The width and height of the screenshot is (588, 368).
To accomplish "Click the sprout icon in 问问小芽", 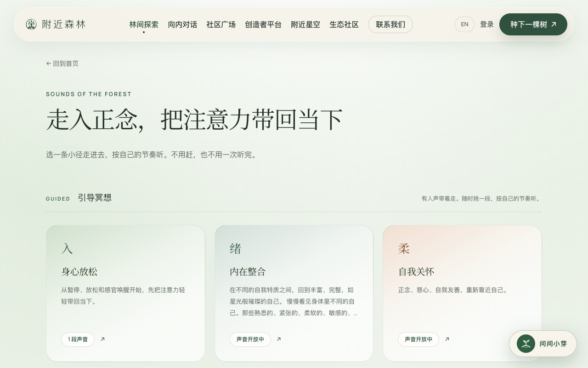I will [x=526, y=344].
